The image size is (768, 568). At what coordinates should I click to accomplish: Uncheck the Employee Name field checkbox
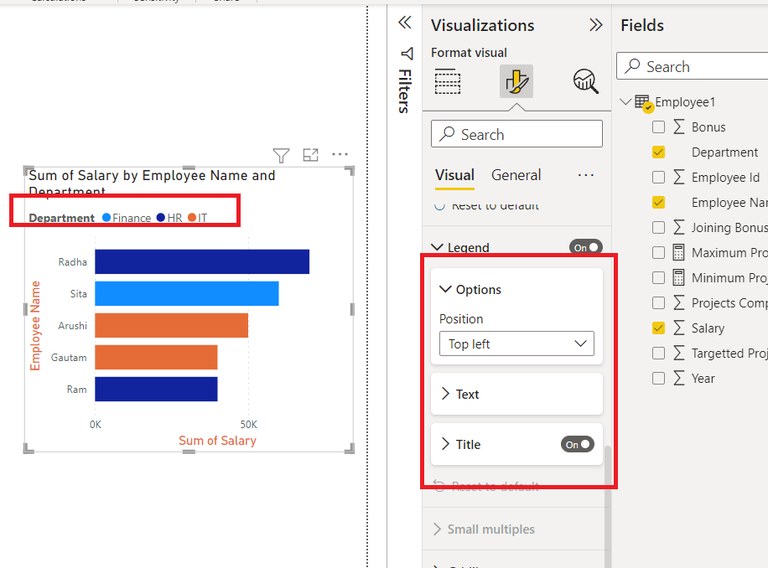(x=658, y=202)
